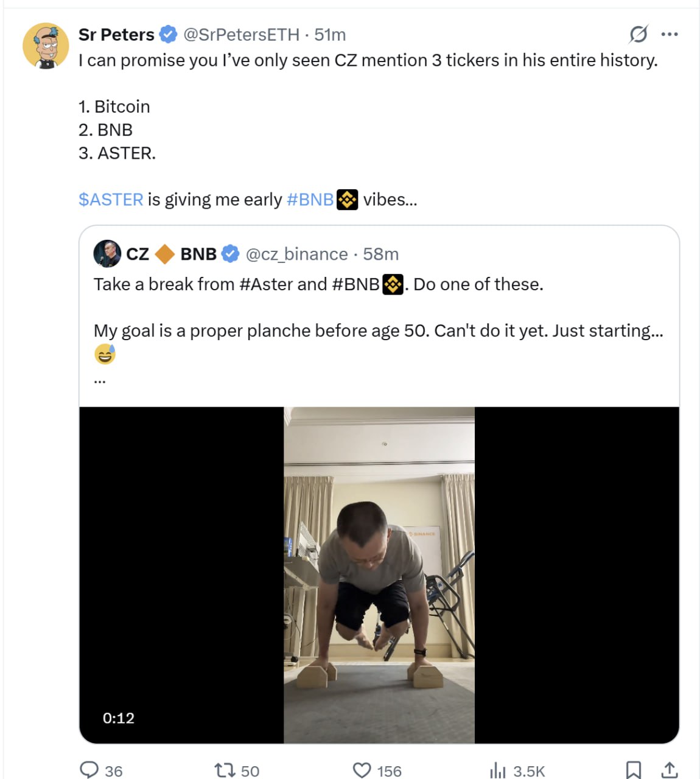Expand quoted tweet's truncated text ellipsis
700x779 pixels.
100,380
